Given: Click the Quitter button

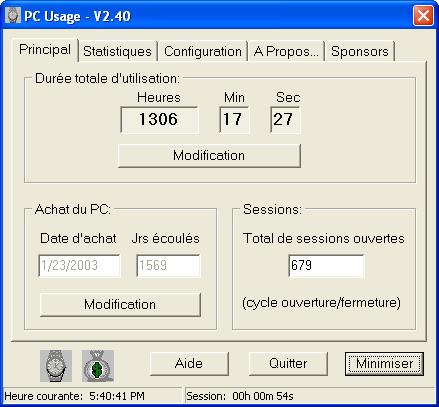Looking at the screenshot, I should [x=288, y=363].
